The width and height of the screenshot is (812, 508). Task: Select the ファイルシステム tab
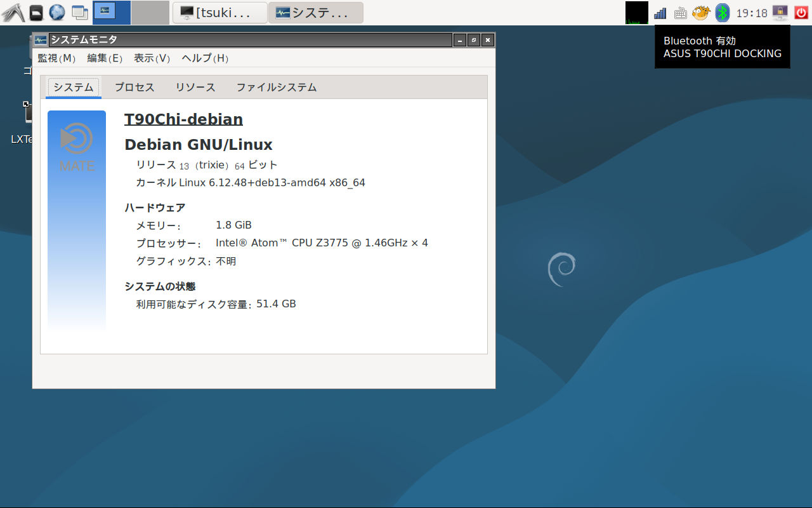point(276,88)
